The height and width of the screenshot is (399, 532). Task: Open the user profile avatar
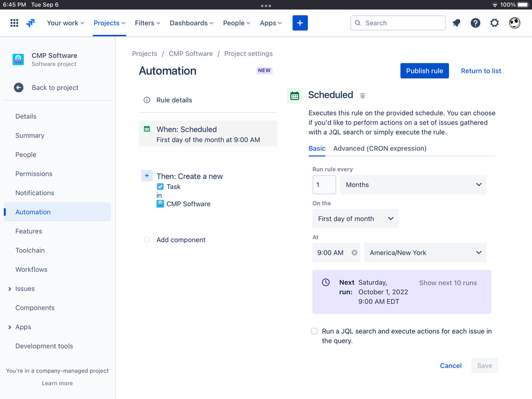(514, 23)
